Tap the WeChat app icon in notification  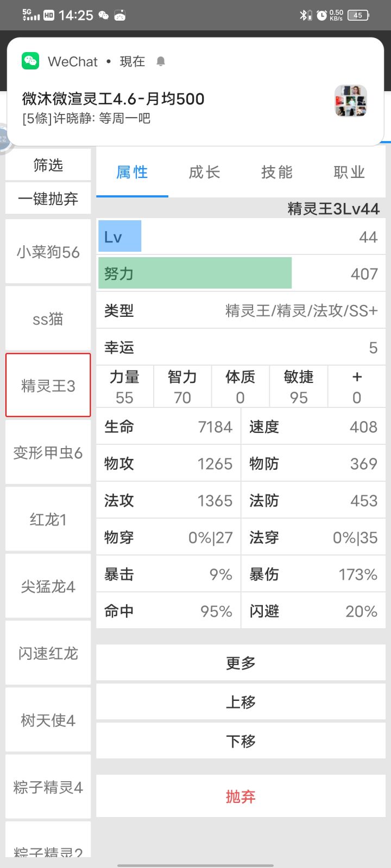(x=30, y=61)
